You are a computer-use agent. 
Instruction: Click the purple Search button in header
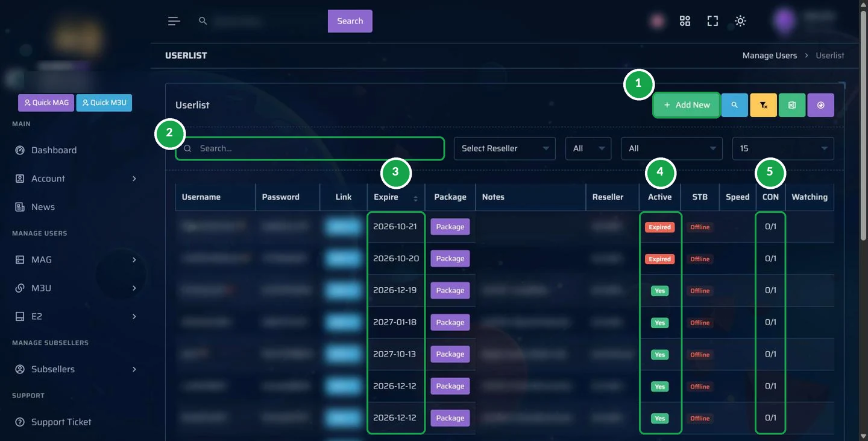pos(350,21)
